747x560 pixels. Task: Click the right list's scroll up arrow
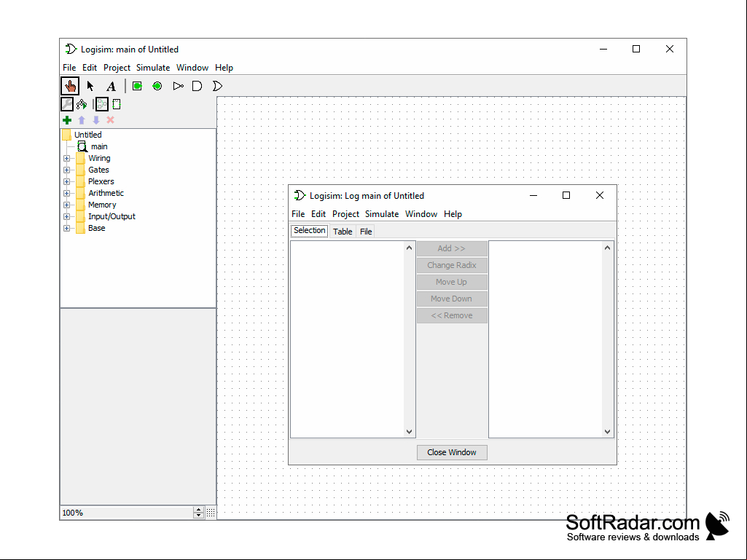(607, 248)
